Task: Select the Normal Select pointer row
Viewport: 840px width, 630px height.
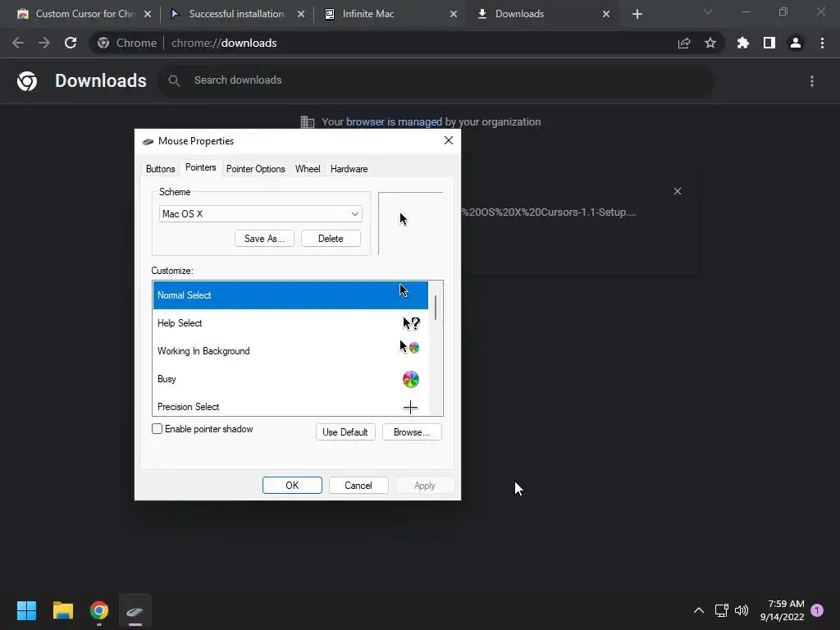Action: coord(290,295)
